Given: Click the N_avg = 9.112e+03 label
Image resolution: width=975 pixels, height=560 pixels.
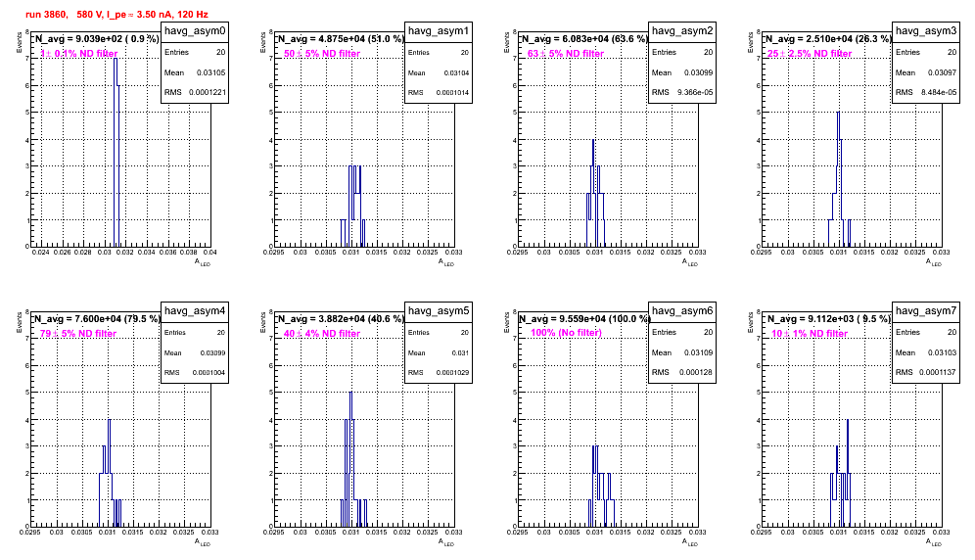Looking at the screenshot, I should point(827,318).
